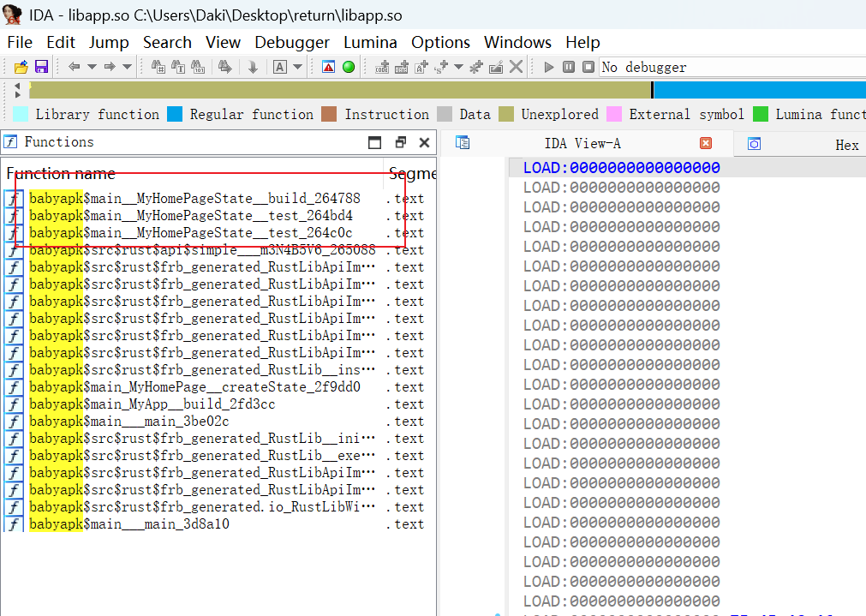Sort by the Function name column header
Screen dimensions: 866x616
tap(193, 173)
